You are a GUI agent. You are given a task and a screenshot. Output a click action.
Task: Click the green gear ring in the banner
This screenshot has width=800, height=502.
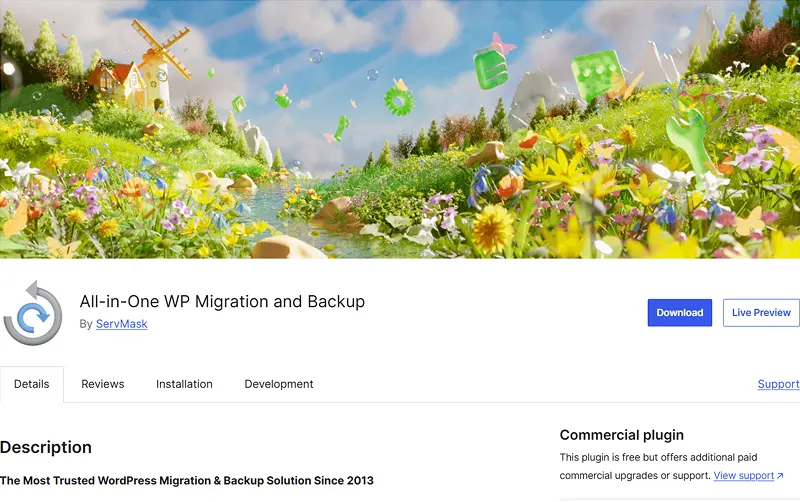pyautogui.click(x=398, y=101)
